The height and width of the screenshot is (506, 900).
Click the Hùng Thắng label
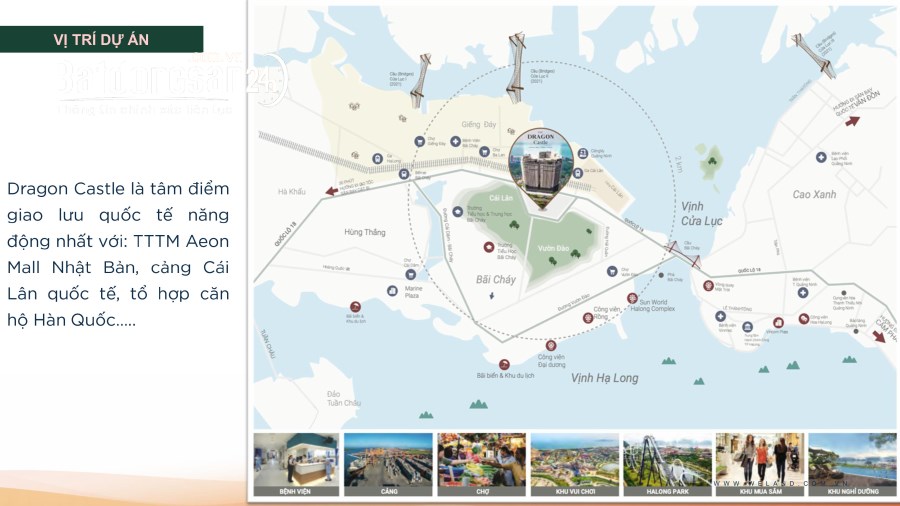tap(364, 232)
